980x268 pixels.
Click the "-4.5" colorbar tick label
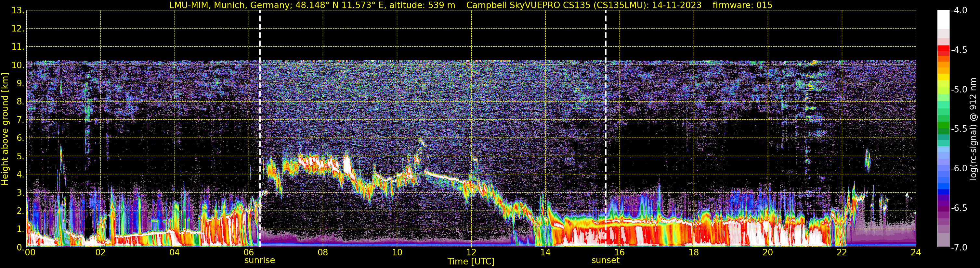point(959,50)
